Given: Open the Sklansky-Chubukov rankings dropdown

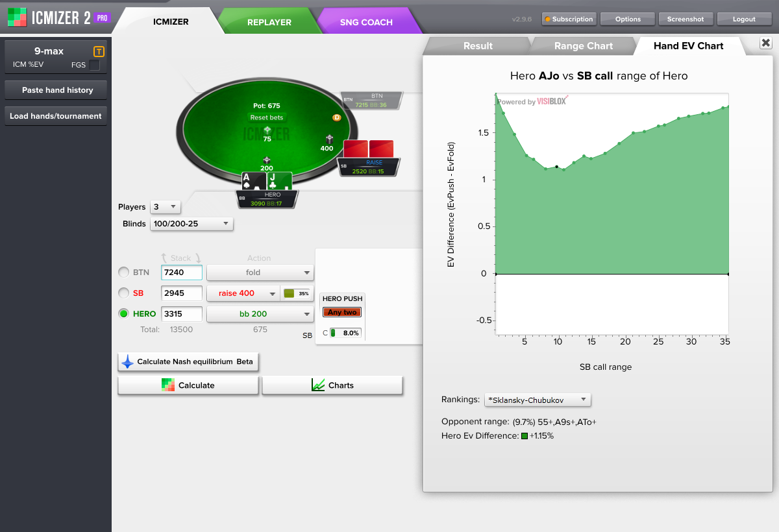Looking at the screenshot, I should tap(538, 400).
